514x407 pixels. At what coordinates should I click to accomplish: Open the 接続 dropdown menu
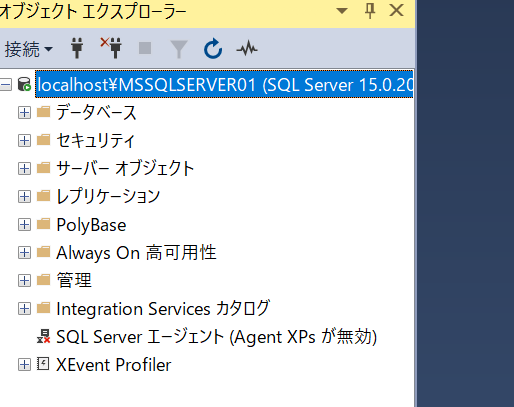point(28,49)
